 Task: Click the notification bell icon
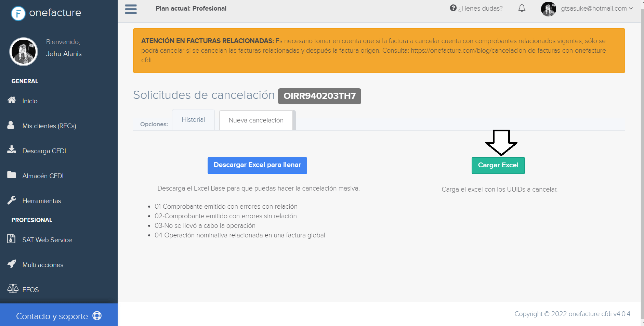522,8
